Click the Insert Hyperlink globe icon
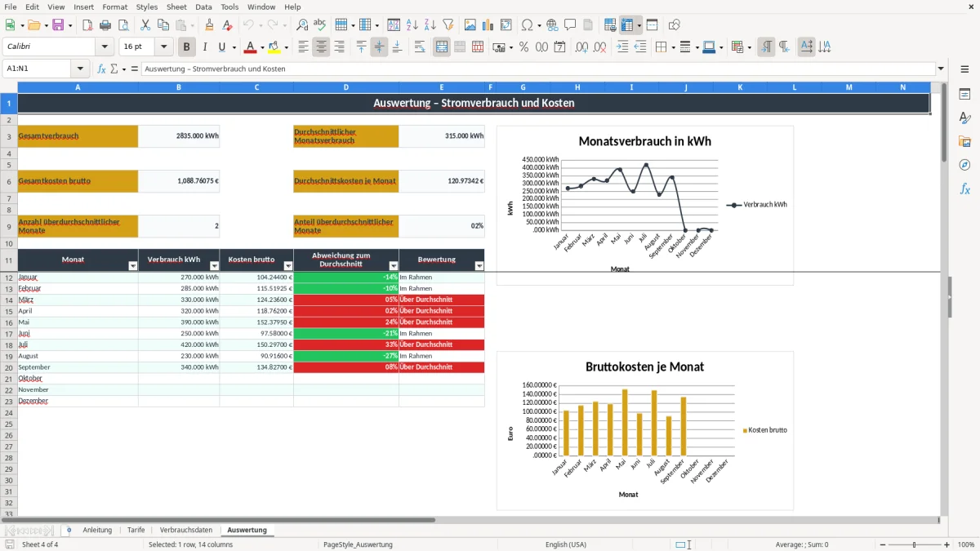 click(x=552, y=25)
